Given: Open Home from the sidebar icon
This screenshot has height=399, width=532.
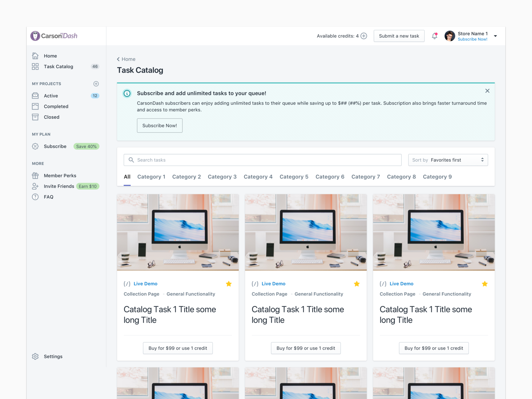Looking at the screenshot, I should (35, 56).
